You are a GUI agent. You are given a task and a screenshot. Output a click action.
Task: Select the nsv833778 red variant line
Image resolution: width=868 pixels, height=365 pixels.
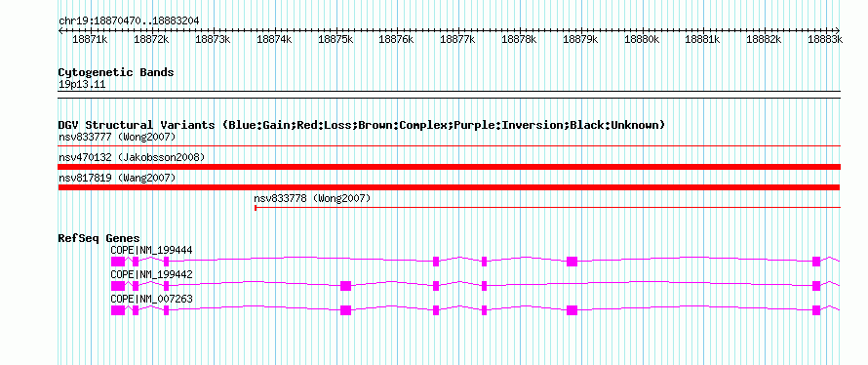[547, 208]
